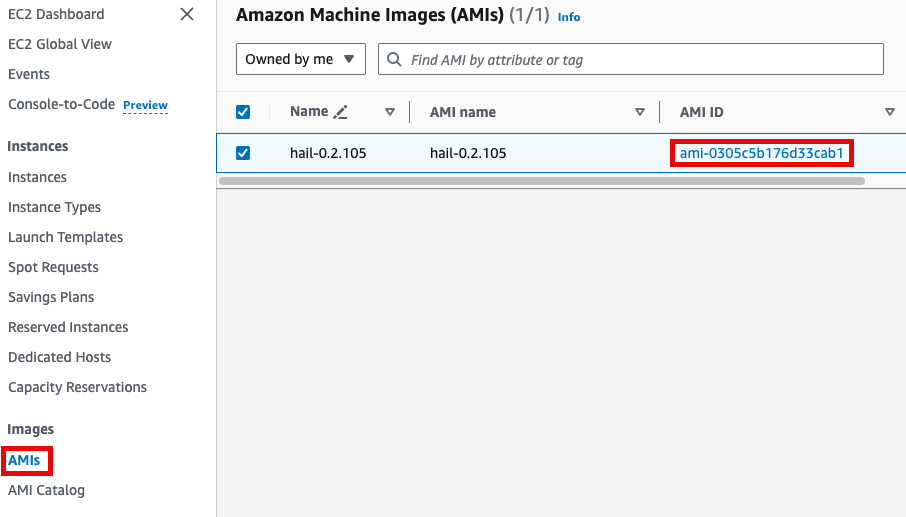Open AMI Catalog
This screenshot has height=517, width=906.
point(46,490)
